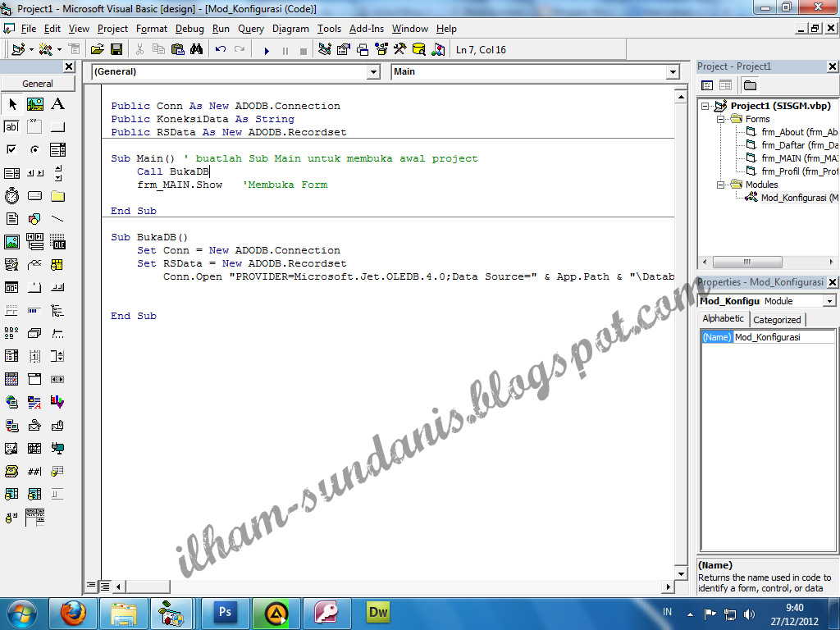
Task: Open the File menu
Action: point(29,29)
